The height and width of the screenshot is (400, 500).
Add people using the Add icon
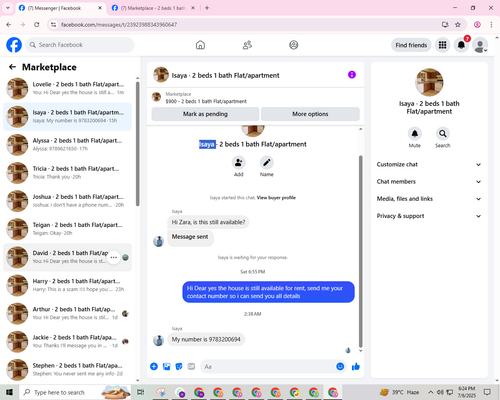tap(239, 163)
